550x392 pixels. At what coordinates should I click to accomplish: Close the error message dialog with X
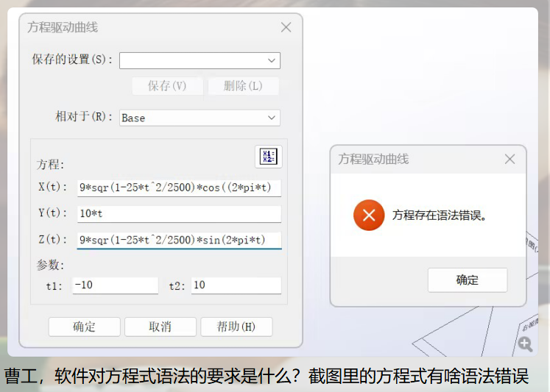pos(510,159)
